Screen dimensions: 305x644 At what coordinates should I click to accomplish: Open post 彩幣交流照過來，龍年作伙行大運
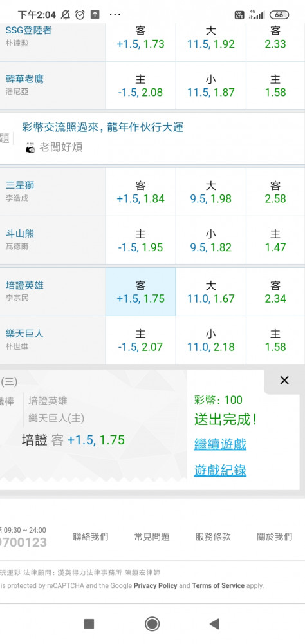click(x=102, y=128)
